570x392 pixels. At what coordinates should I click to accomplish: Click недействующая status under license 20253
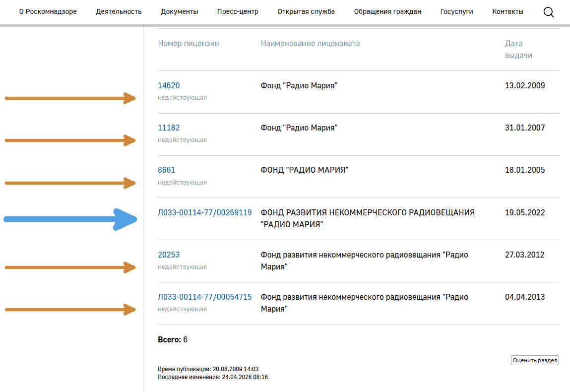[x=182, y=266]
